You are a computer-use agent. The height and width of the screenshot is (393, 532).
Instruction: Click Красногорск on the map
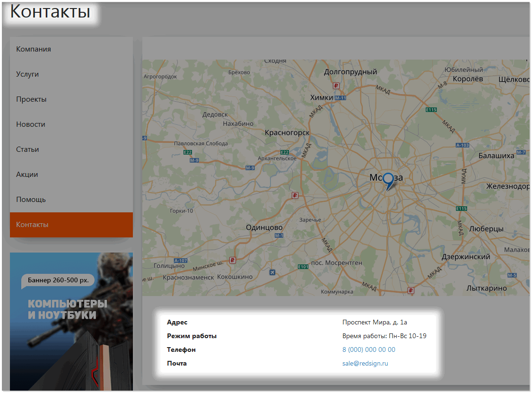[287, 133]
